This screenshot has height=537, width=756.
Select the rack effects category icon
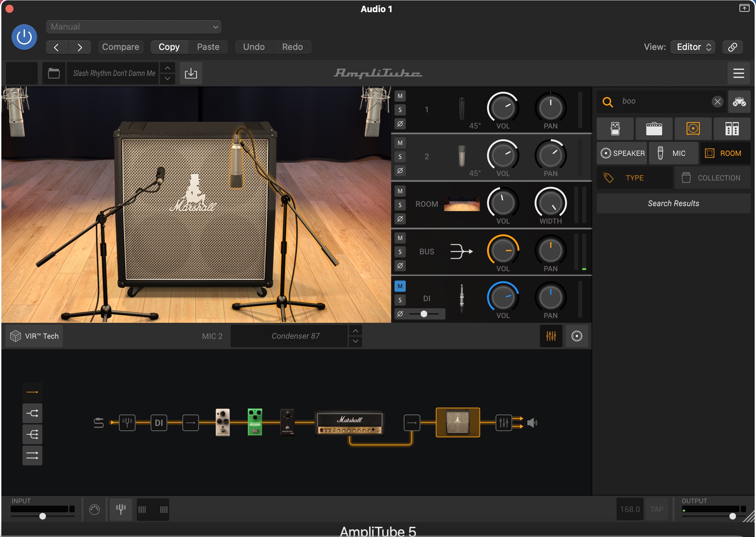tap(732, 129)
